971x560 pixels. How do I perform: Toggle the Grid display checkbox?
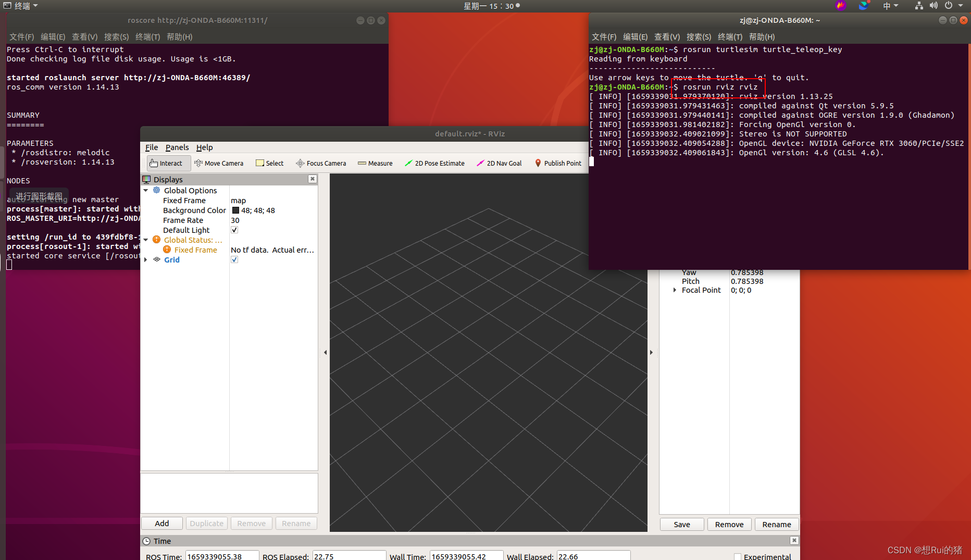tap(234, 259)
